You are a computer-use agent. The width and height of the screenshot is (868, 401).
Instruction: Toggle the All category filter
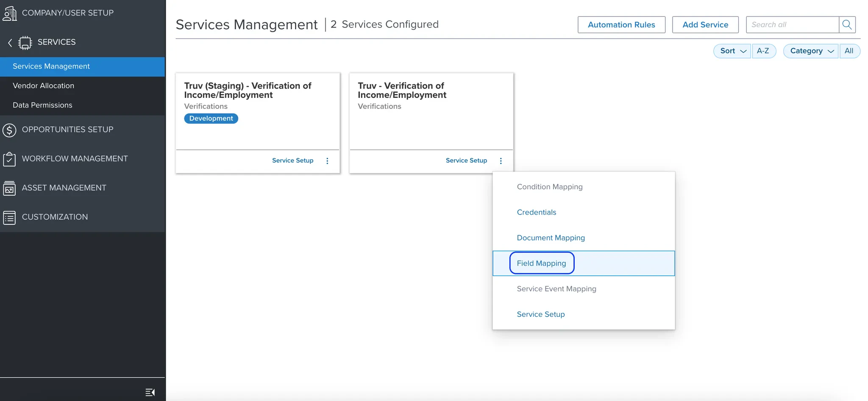point(849,51)
